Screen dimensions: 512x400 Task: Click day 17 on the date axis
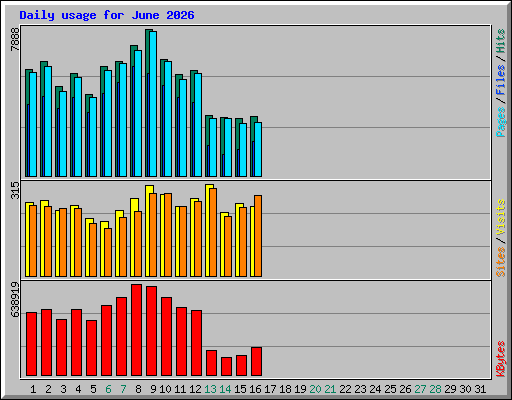coord(270,389)
